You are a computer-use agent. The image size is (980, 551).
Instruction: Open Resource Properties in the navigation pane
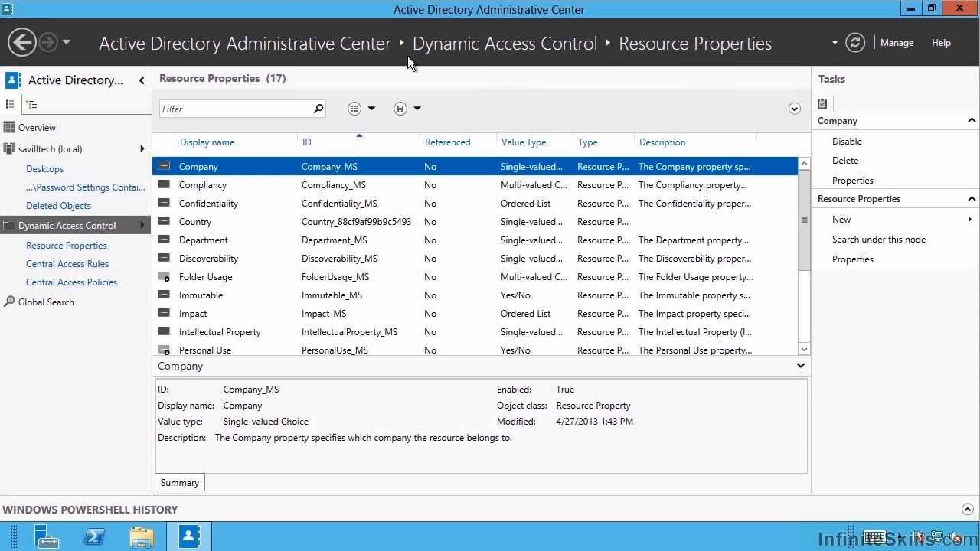tap(67, 246)
